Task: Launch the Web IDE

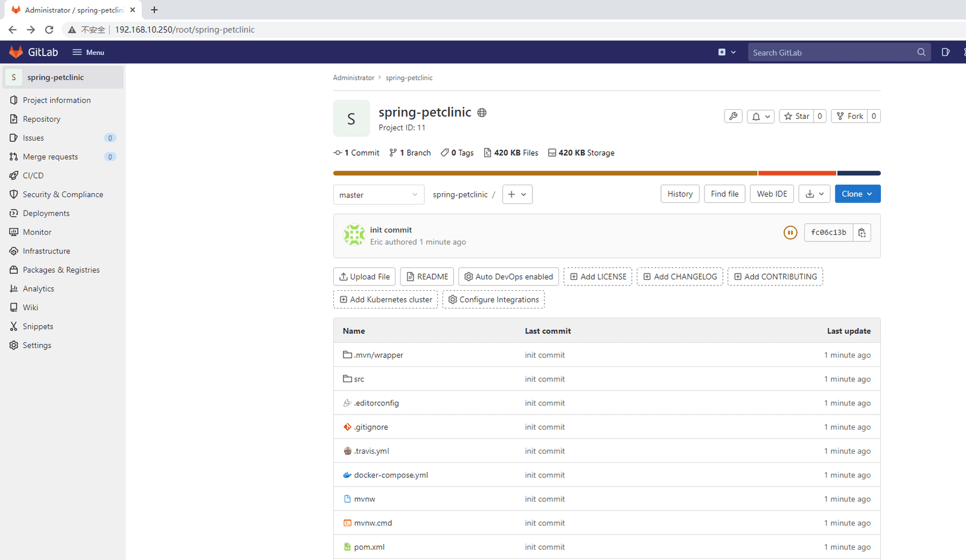Action: (x=772, y=194)
